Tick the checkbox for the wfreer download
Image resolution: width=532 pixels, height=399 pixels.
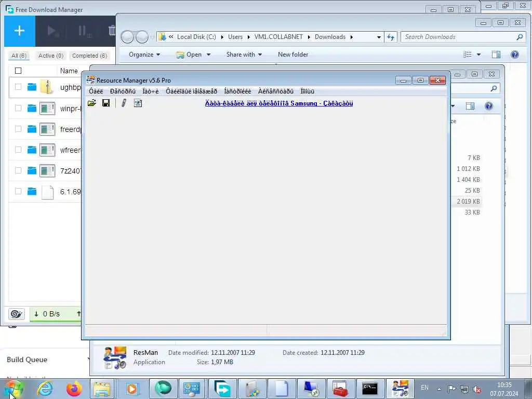pos(18,150)
